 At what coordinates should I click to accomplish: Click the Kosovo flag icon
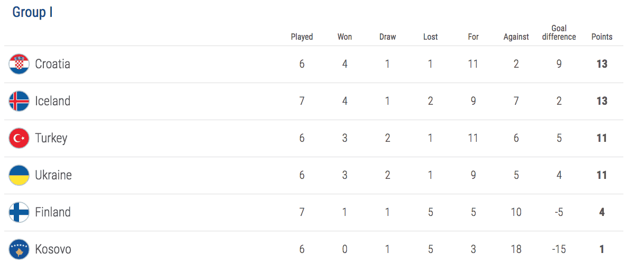19,249
